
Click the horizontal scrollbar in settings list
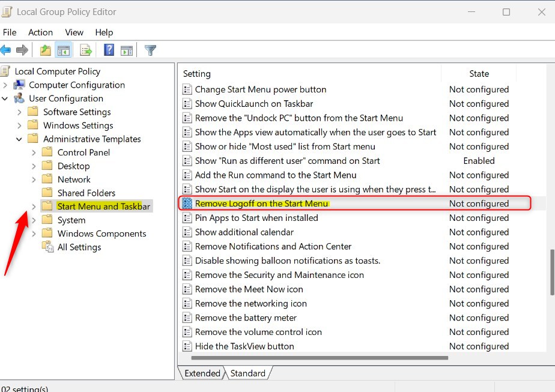point(320,358)
